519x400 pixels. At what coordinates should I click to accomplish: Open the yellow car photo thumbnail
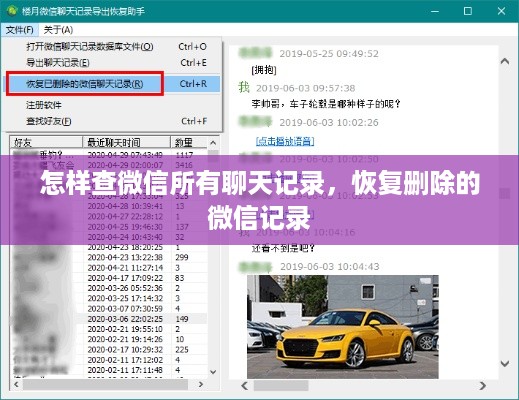click(343, 327)
